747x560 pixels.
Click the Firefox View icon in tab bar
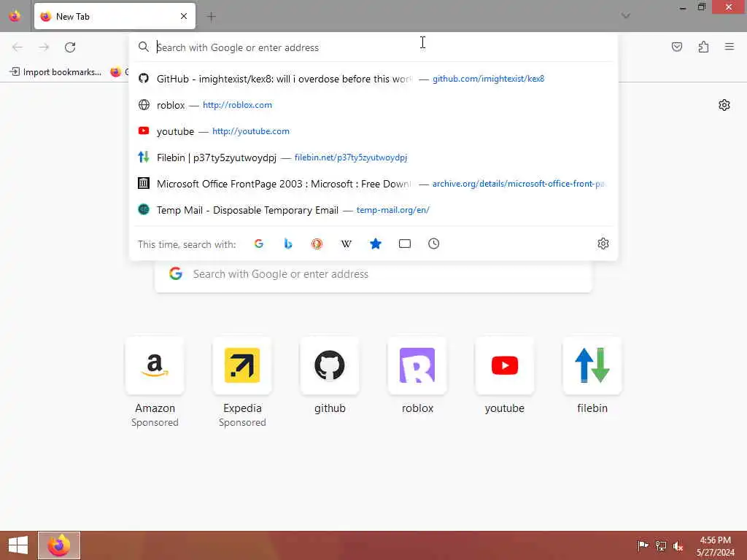click(x=15, y=16)
